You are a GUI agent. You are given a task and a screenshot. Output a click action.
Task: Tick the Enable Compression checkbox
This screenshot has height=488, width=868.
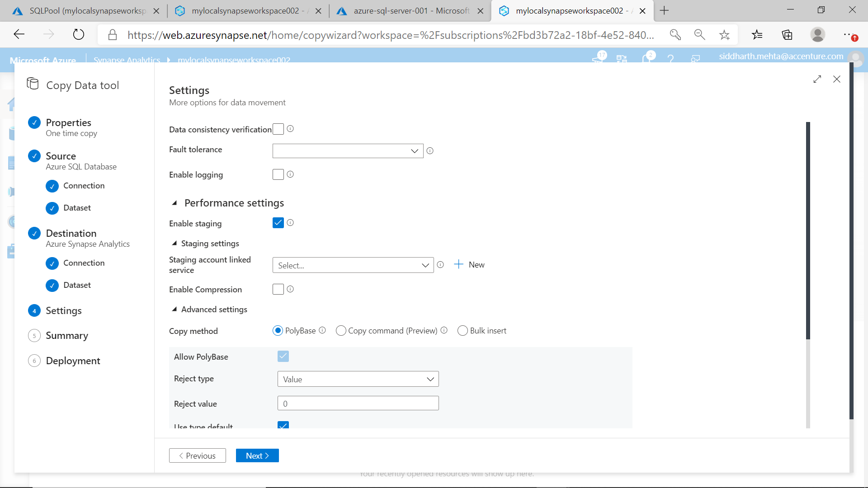pyautogui.click(x=278, y=289)
